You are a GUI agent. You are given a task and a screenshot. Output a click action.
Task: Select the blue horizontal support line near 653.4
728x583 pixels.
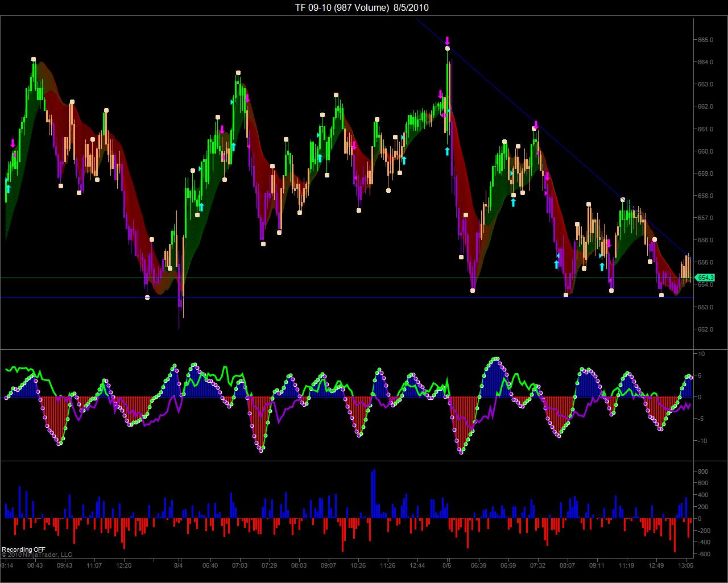pos(347,297)
